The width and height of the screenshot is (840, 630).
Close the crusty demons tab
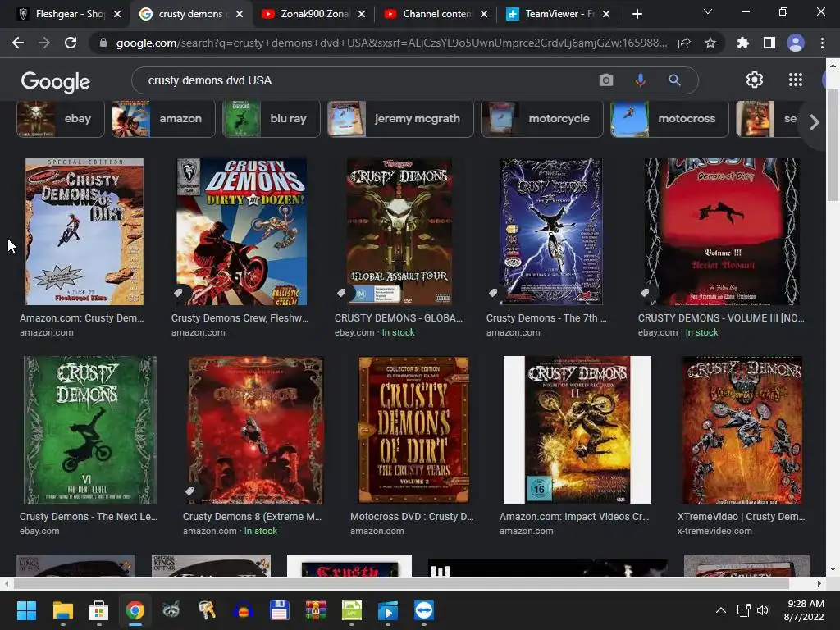[240, 14]
